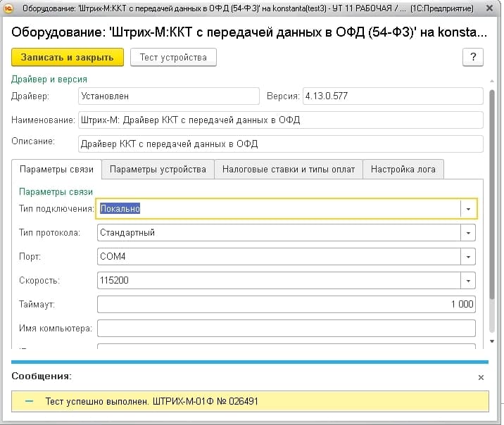Click the Порт: label

coord(30,257)
